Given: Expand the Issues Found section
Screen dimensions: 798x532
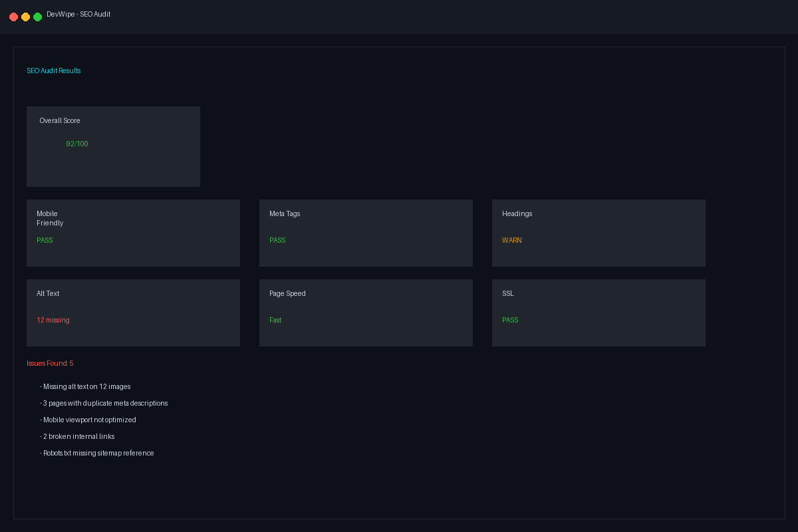Looking at the screenshot, I should point(50,363).
